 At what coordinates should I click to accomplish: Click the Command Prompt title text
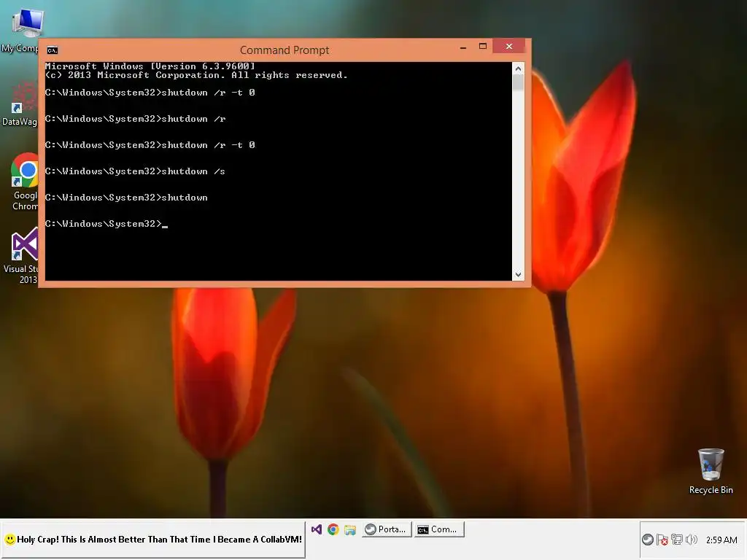285,50
